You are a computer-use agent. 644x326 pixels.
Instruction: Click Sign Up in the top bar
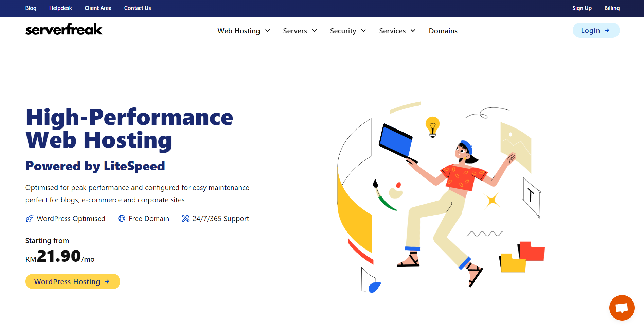582,8
